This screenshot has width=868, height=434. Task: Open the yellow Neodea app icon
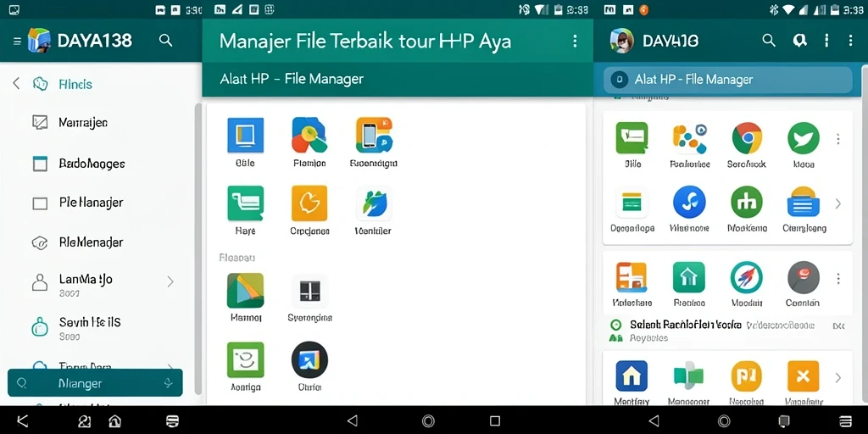pyautogui.click(x=747, y=376)
